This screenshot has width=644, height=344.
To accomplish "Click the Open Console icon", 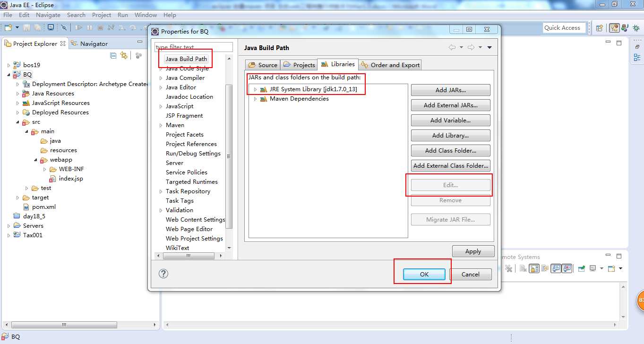I will pyautogui.click(x=612, y=268).
